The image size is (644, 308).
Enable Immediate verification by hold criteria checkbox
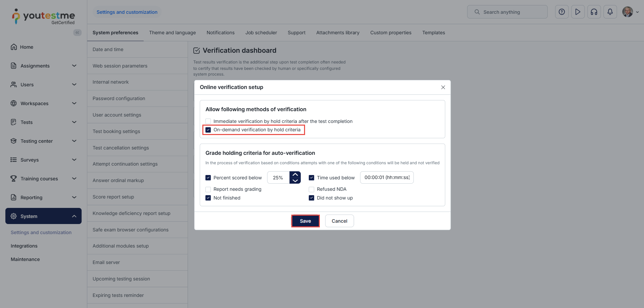(x=208, y=121)
